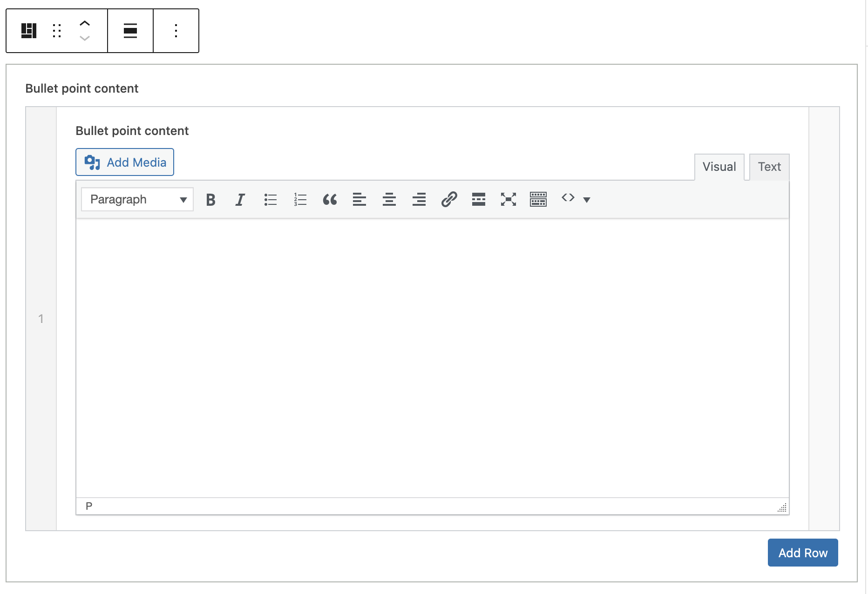Click the inner Bullet point content label
868x594 pixels.
point(132,131)
